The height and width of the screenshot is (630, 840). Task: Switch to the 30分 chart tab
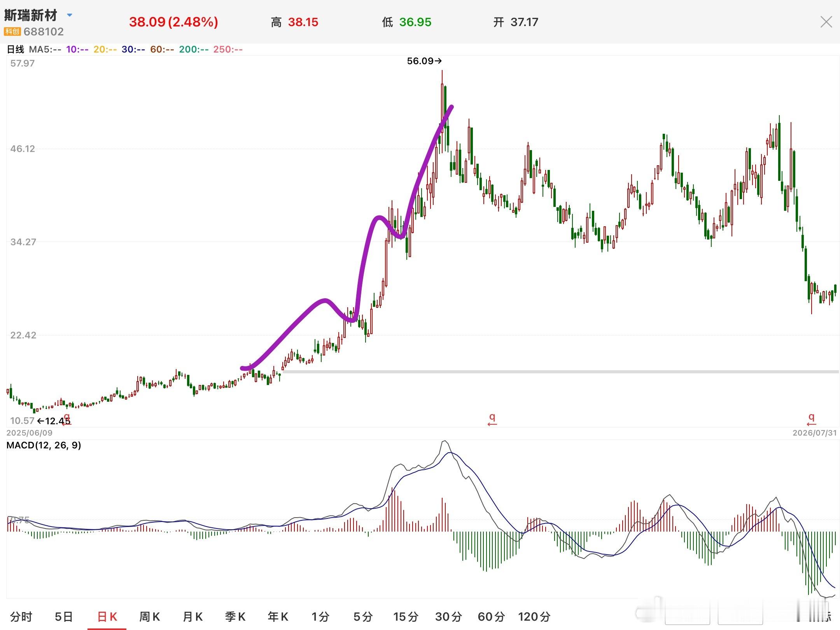[448, 617]
